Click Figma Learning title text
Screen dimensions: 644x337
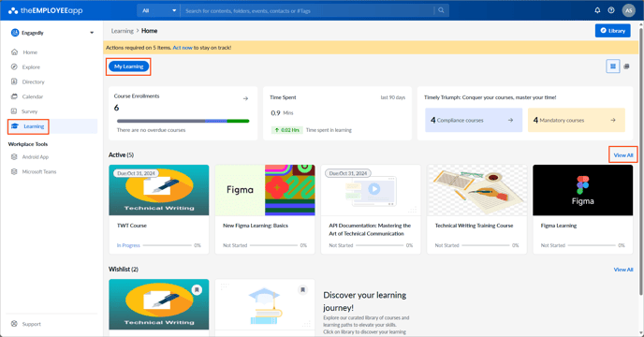(559, 226)
